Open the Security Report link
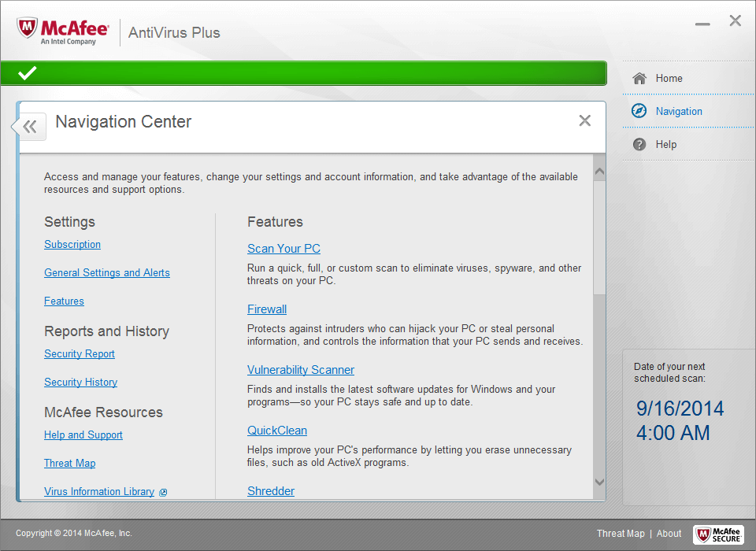The image size is (756, 551). click(x=80, y=353)
